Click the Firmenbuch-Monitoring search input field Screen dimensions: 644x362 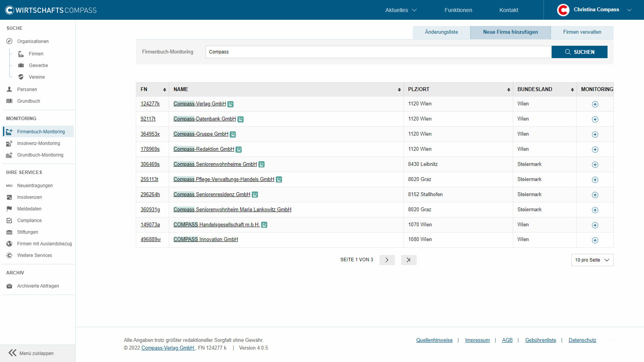click(x=378, y=52)
